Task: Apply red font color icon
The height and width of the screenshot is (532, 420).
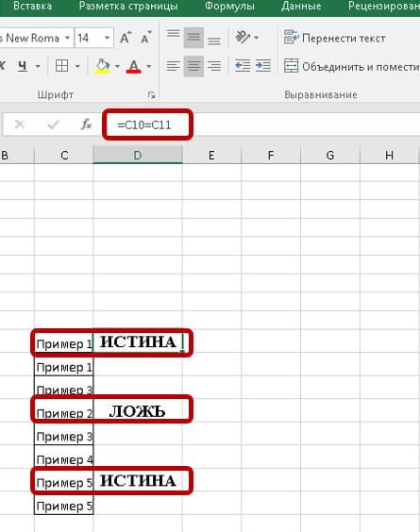Action: coord(134,66)
